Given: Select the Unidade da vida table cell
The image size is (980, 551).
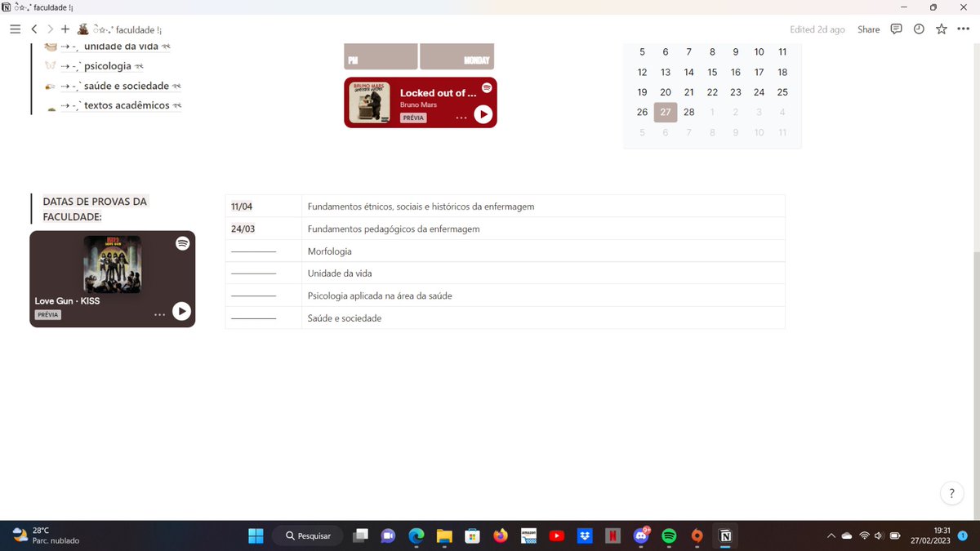Looking at the screenshot, I should pyautogui.click(x=543, y=273).
